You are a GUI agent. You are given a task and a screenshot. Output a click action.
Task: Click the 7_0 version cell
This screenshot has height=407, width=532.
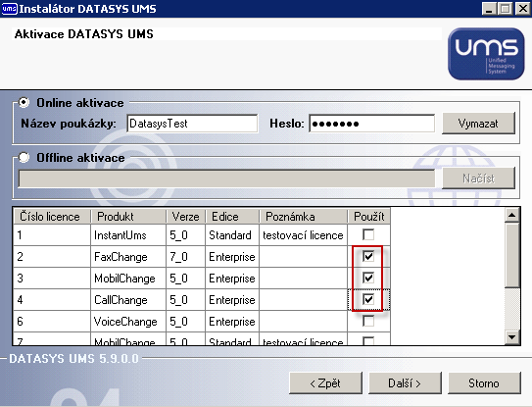[185, 257]
